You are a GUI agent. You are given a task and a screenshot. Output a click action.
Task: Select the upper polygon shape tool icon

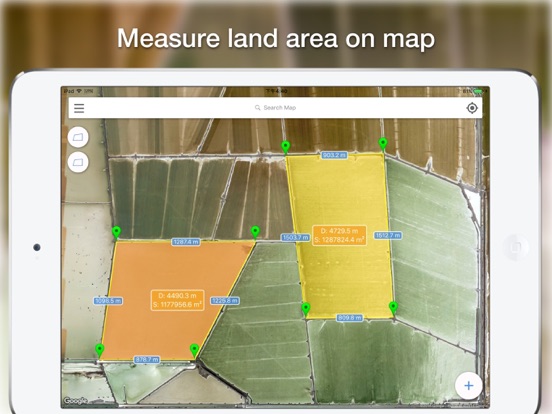(78, 137)
